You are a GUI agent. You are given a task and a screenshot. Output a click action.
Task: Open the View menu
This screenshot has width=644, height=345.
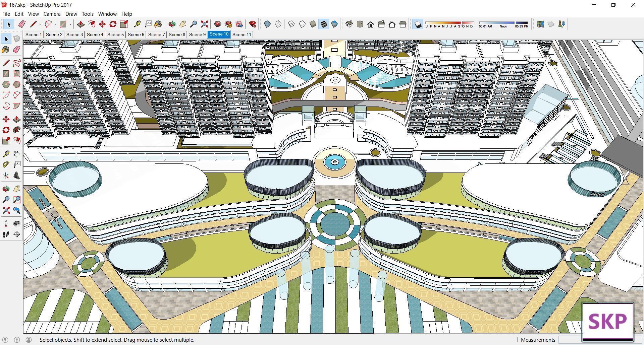tap(33, 14)
